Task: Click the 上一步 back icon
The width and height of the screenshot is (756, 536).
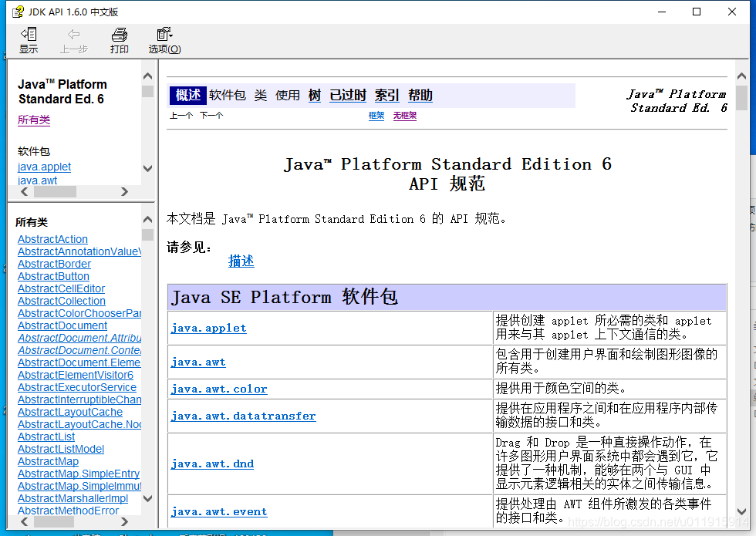Action: coord(73,40)
